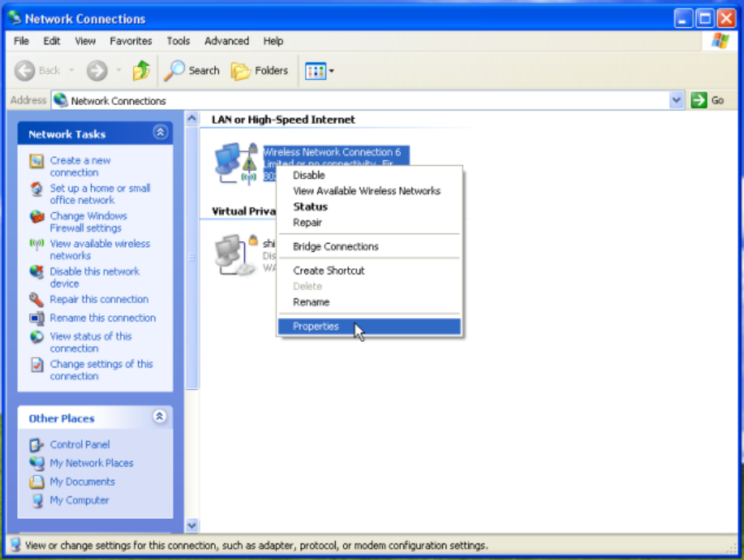Click Create a new connection icon

coord(36,161)
